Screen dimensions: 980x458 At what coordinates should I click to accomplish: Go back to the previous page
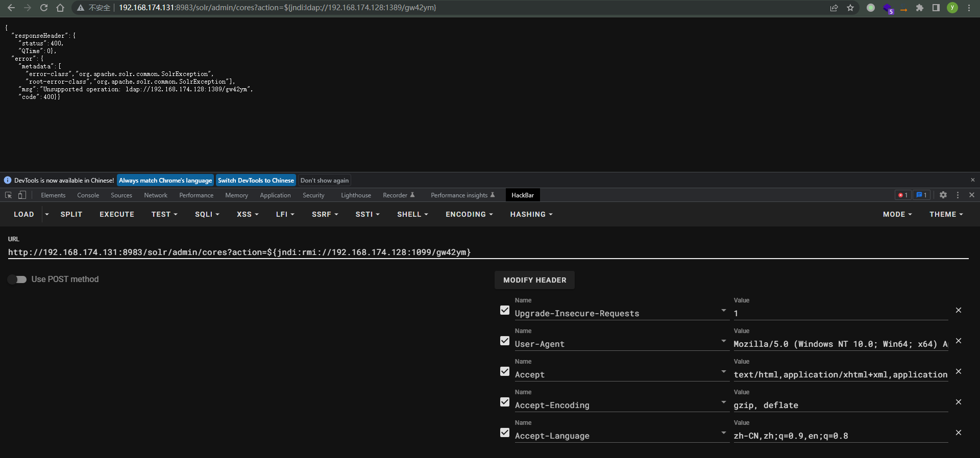tap(11, 8)
